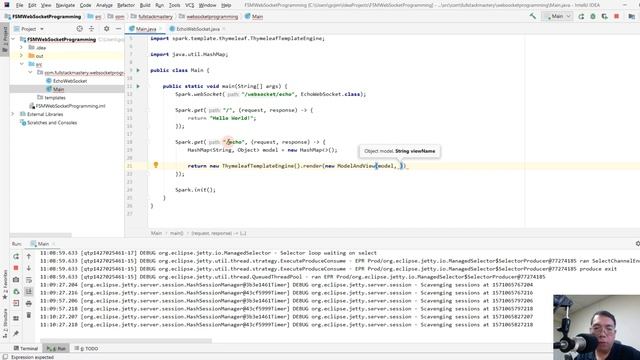Image resolution: width=640 pixels, height=360 pixels.
Task: Click the Pin Tab icon in Run panel
Action: pyautogui.click(x=16, y=333)
